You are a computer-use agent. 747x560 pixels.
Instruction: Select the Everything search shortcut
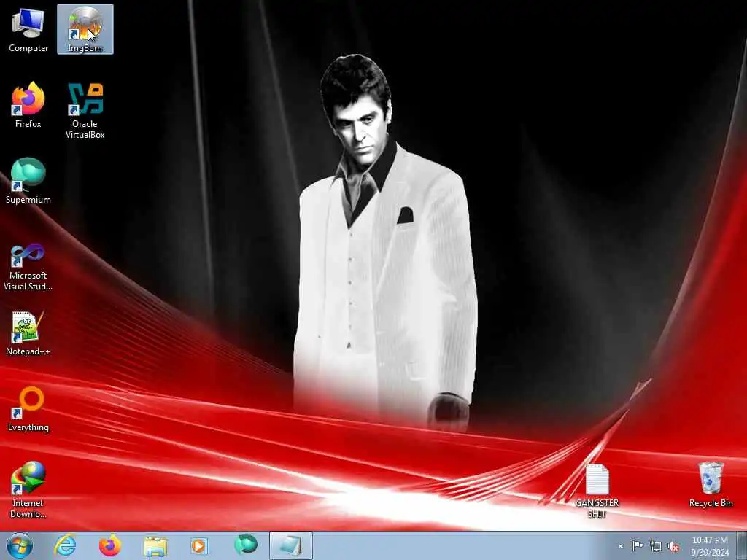28,409
